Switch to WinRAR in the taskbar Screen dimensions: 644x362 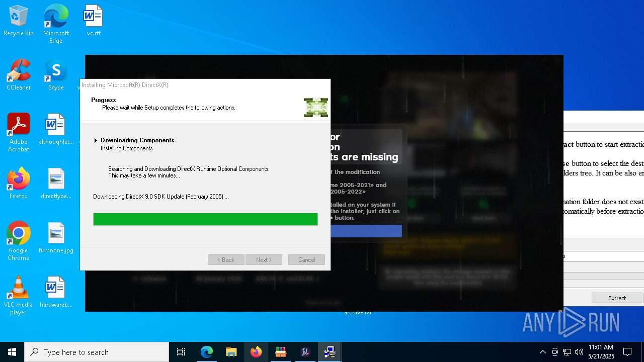280,352
